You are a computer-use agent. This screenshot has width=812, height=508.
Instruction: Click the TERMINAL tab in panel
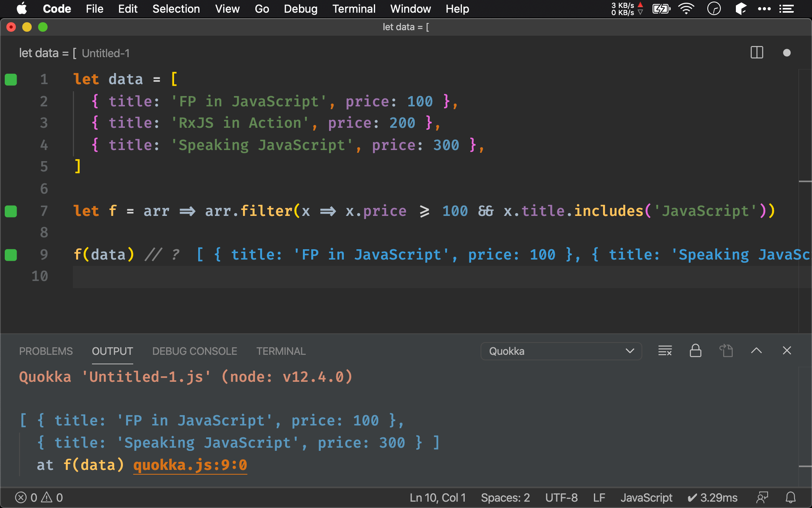280,351
